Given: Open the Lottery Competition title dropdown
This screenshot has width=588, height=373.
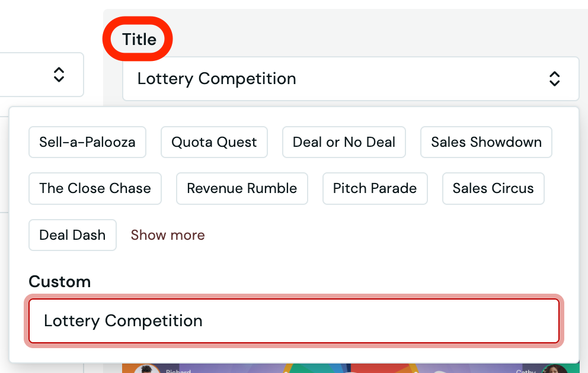Looking at the screenshot, I should [x=350, y=79].
